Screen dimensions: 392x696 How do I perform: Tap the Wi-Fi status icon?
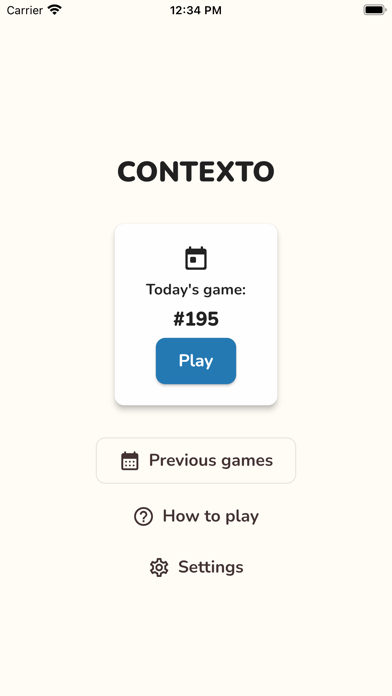(x=55, y=10)
